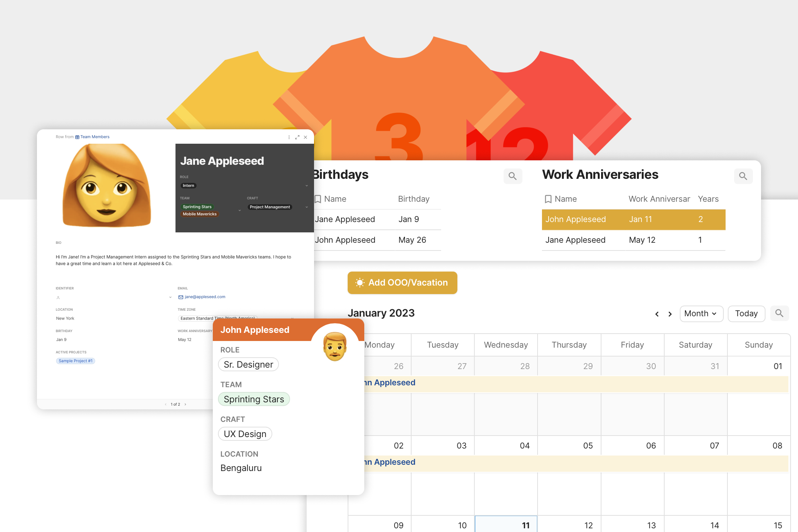Select the Project Management craft tag
The width and height of the screenshot is (798, 532).
(x=270, y=207)
